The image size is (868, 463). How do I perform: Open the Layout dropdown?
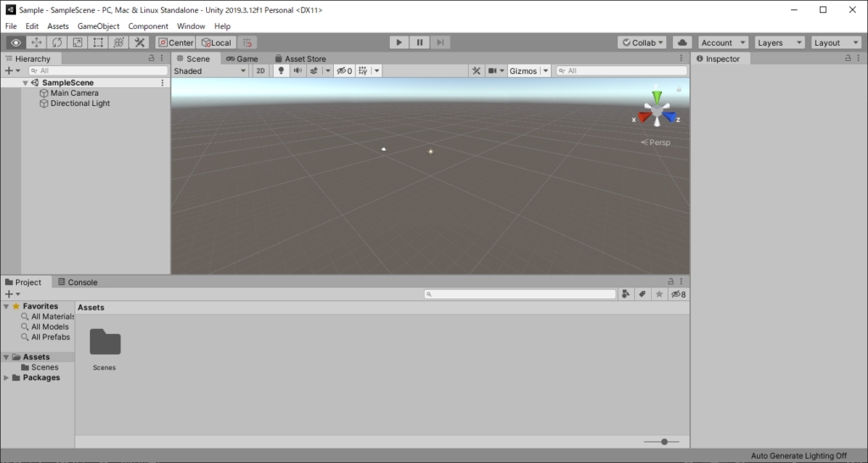[x=836, y=42]
